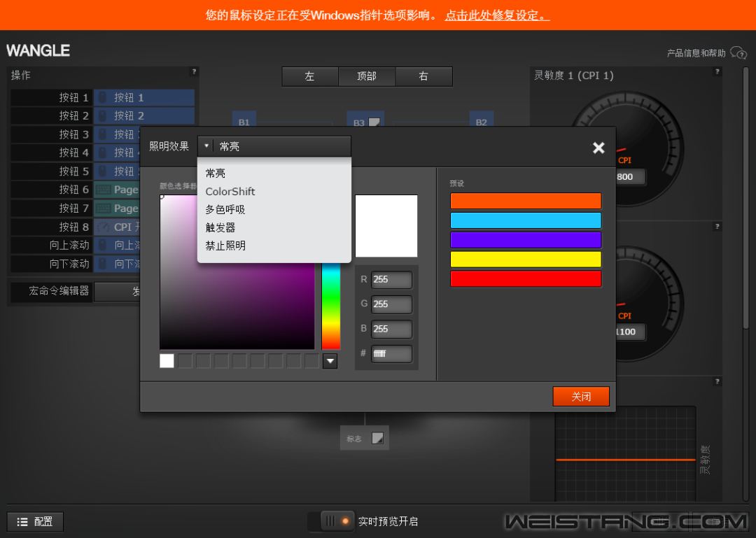Click the CPI 800 value field

pyautogui.click(x=631, y=177)
